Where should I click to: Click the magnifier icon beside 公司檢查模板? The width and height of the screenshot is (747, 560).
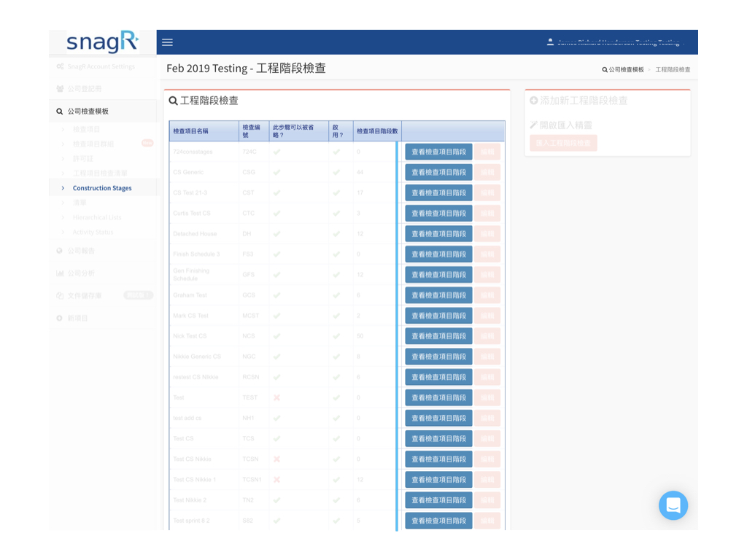pyautogui.click(x=60, y=112)
